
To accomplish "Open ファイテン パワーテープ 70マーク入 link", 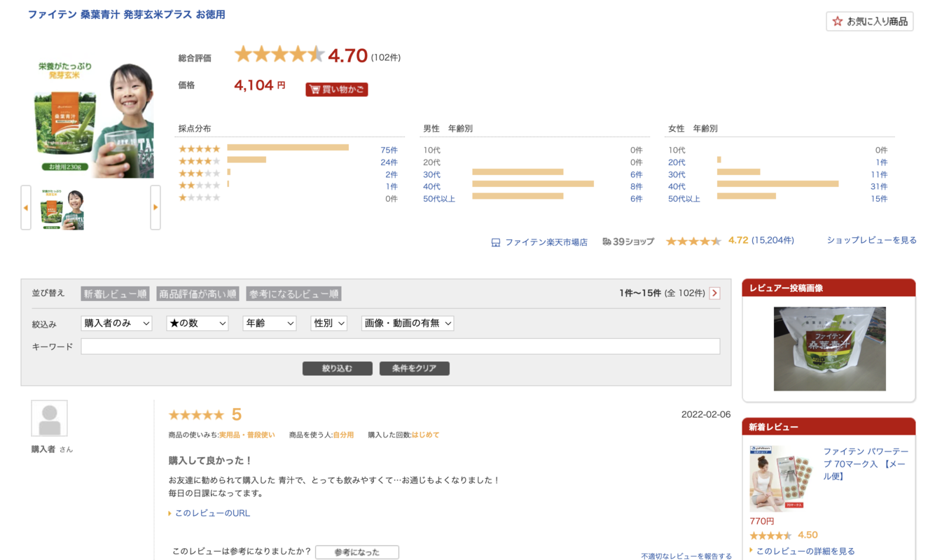I will tap(866, 463).
